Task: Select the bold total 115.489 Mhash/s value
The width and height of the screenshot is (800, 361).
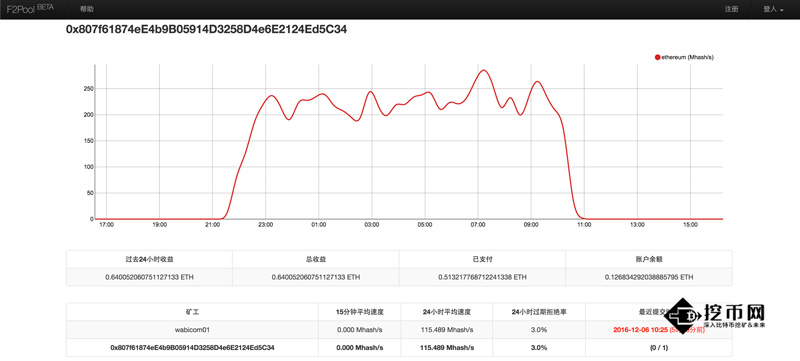Action: (447, 348)
